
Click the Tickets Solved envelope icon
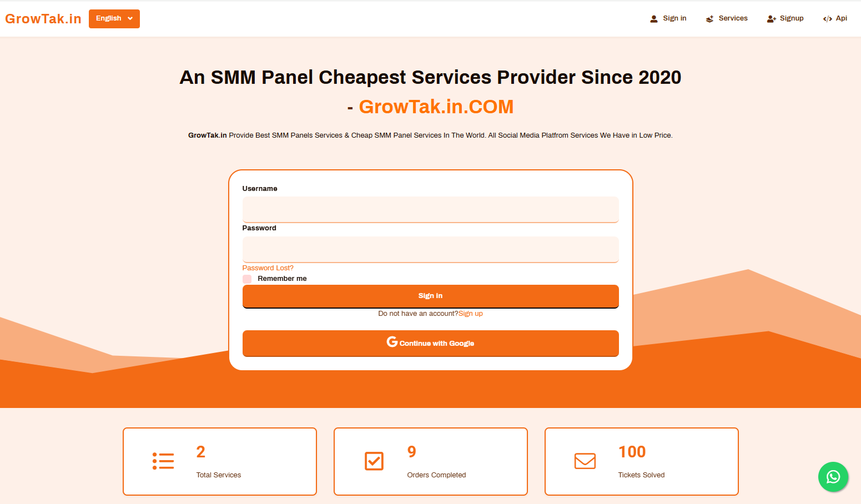coord(585,461)
